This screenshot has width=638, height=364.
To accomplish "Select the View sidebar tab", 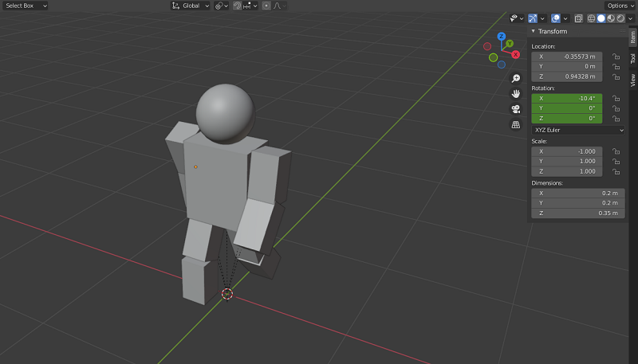I will 632,80.
